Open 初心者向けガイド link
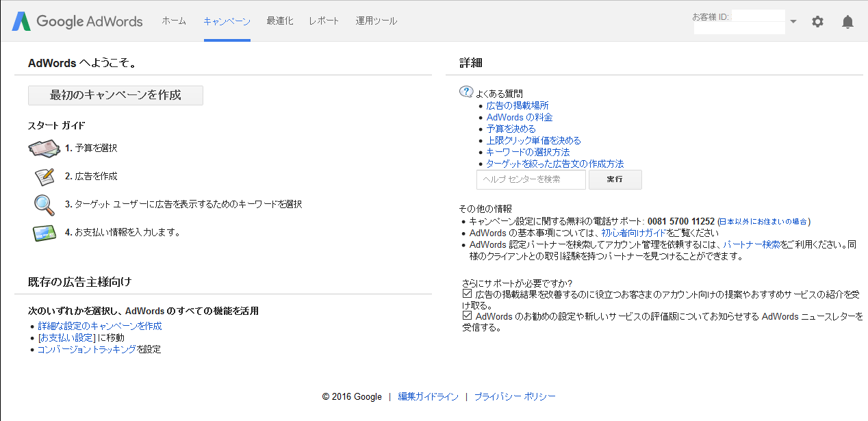This screenshot has width=868, height=421. [634, 233]
